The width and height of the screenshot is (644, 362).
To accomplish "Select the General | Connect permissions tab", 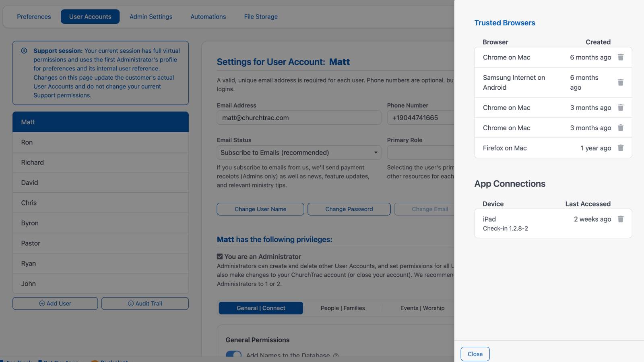I will pyautogui.click(x=261, y=308).
